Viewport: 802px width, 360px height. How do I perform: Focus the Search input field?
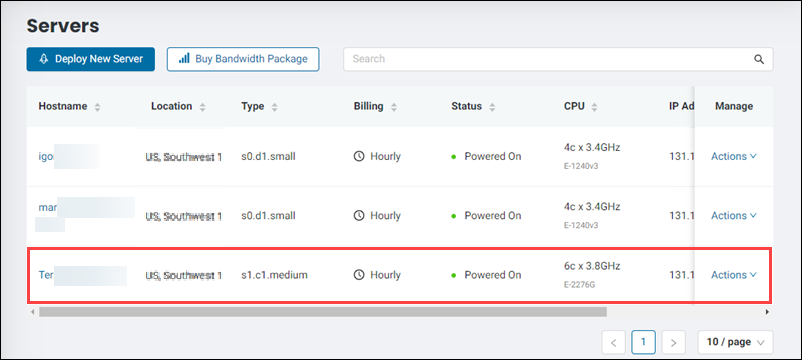pyautogui.click(x=558, y=59)
